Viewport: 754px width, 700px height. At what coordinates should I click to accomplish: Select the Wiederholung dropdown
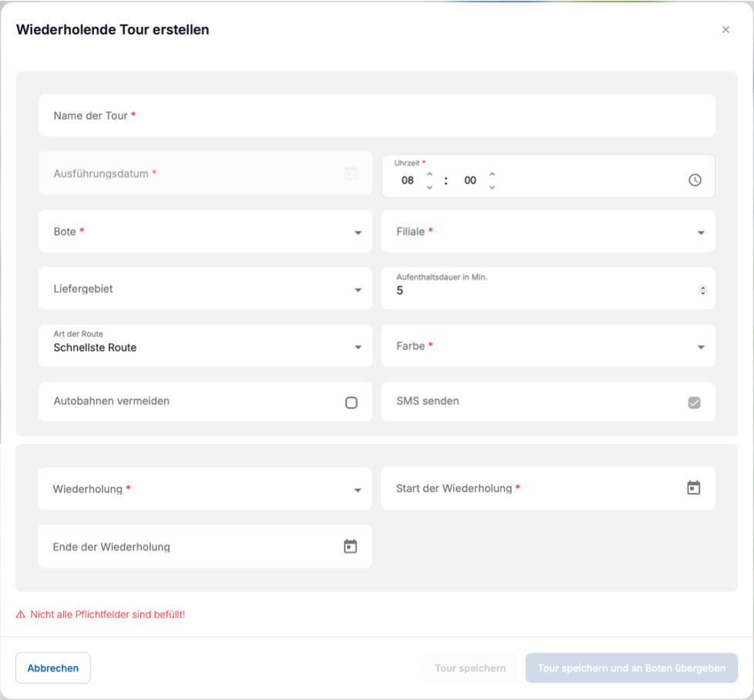(x=204, y=490)
